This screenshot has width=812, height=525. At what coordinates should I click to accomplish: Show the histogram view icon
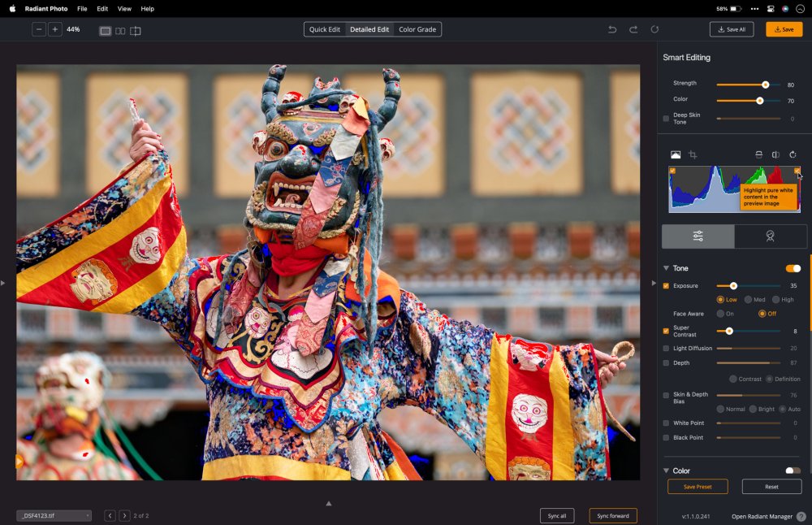point(676,154)
